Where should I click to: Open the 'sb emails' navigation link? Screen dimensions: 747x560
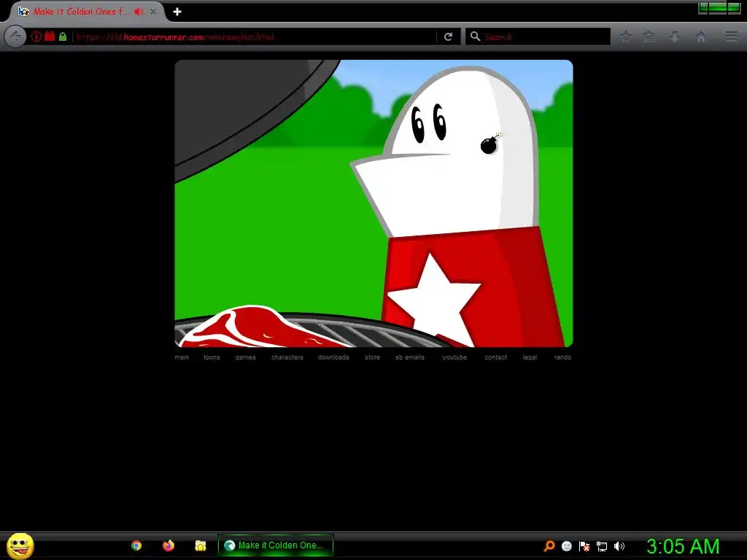(x=410, y=357)
